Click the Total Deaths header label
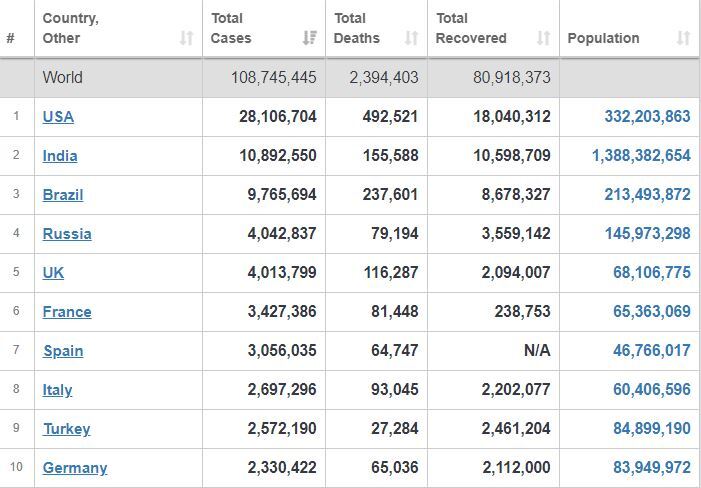The image size is (701, 488). click(x=356, y=28)
